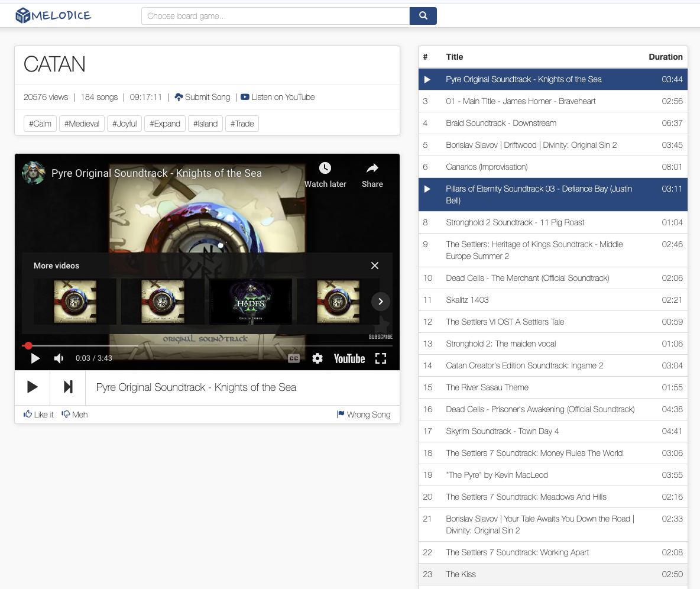Click the YouTube channel avatar in video

[x=34, y=173]
